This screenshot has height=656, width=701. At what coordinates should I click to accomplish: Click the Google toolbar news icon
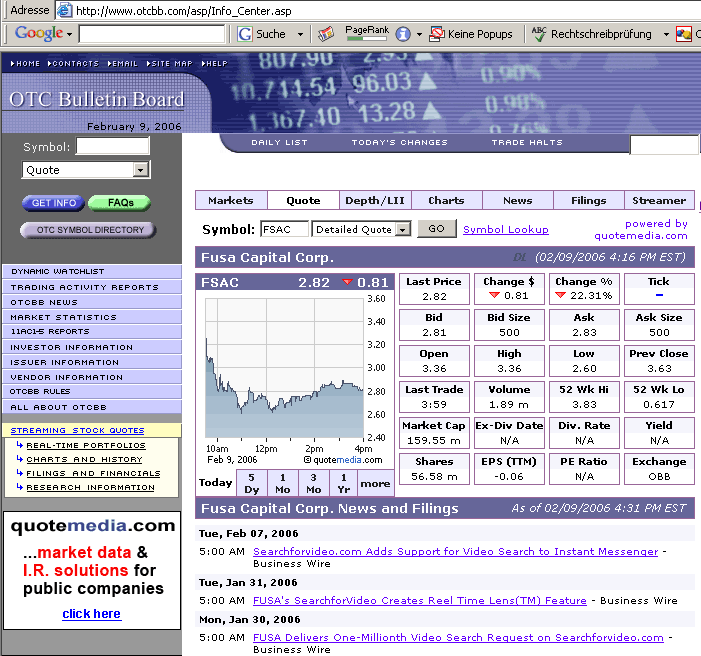(x=326, y=34)
